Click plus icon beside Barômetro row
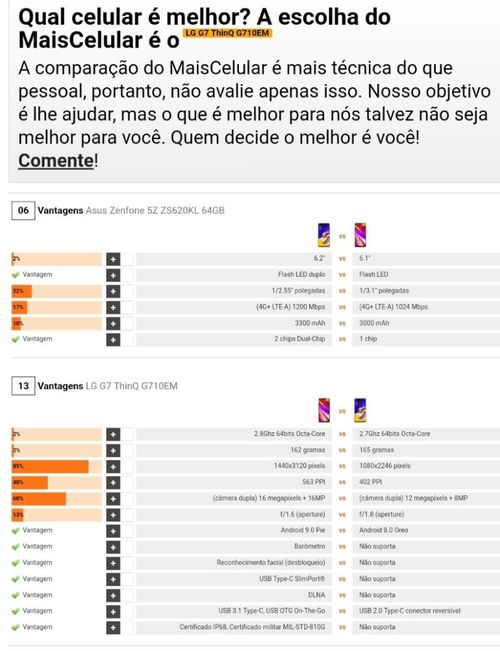Screen dimensions: 500x651 point(113,547)
